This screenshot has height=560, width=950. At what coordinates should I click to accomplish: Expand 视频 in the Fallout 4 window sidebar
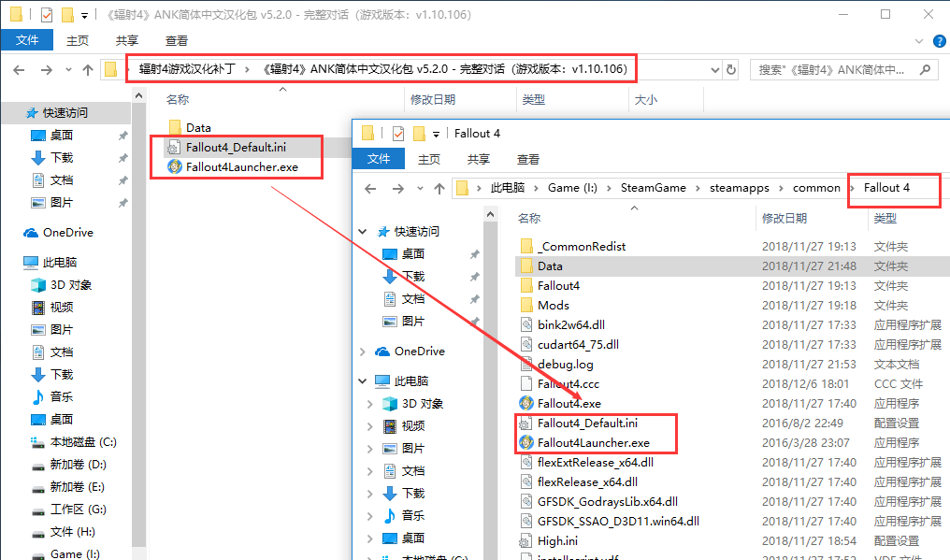(369, 426)
